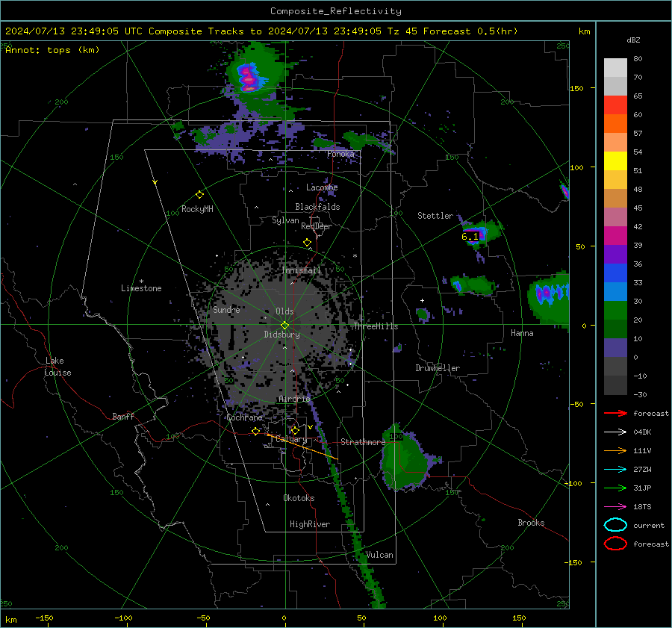The image size is (672, 628).
Task: Click the light gray 70–80 dBZ band
Action: coord(615,68)
